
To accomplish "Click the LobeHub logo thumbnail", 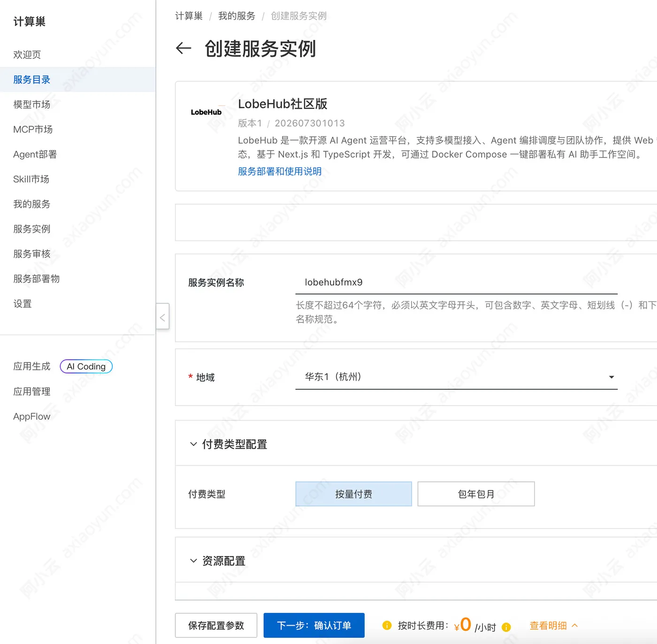I will coord(206,112).
